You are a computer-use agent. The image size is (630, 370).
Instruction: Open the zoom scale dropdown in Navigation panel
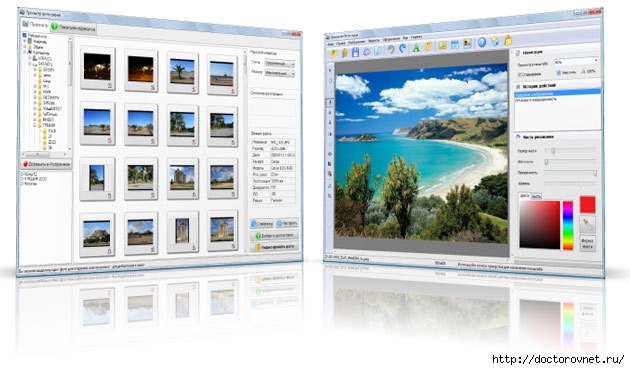pos(576,62)
